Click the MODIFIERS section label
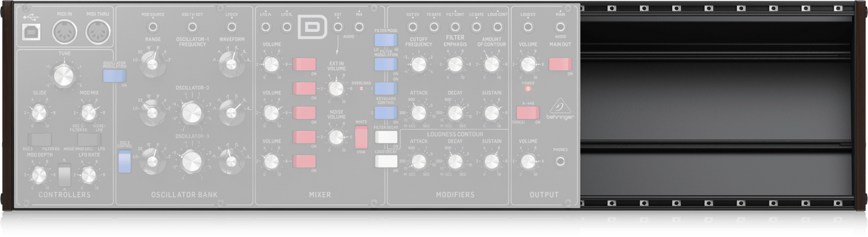Image resolution: width=868 pixels, height=237 pixels. point(455,195)
